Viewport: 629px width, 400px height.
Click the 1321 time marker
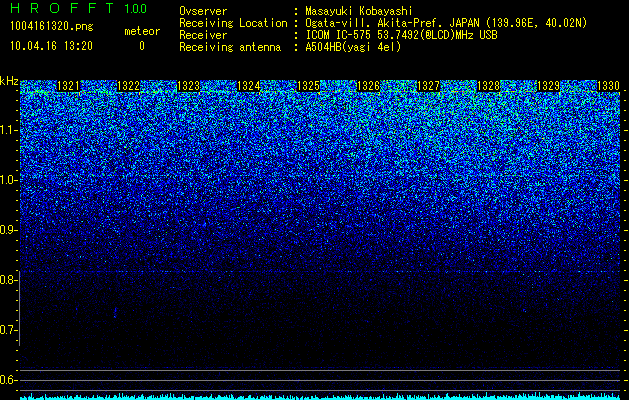(69, 86)
